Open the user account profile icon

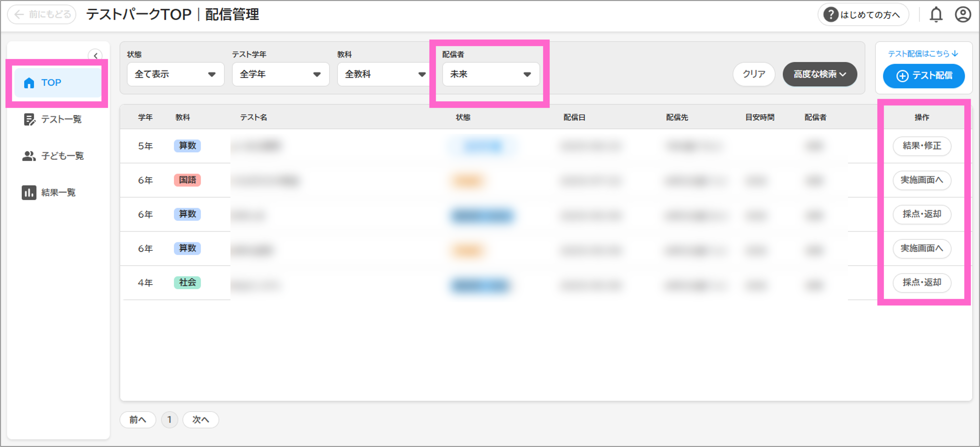(962, 15)
